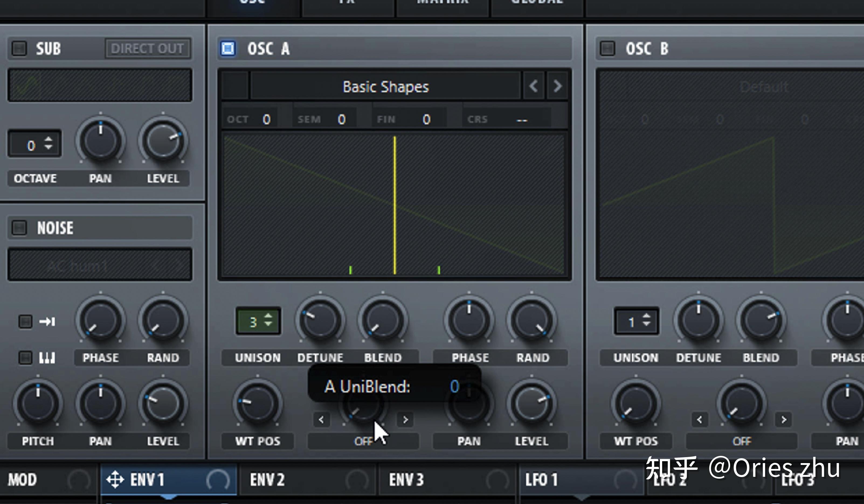Image resolution: width=864 pixels, height=504 pixels.
Task: Enable the SUB oscillator checkbox
Action: coord(19,48)
